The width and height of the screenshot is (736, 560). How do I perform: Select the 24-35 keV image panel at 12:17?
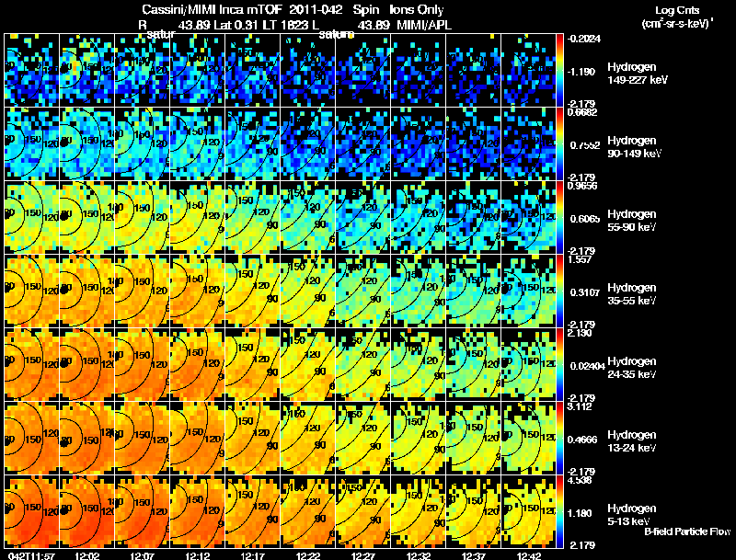point(252,365)
